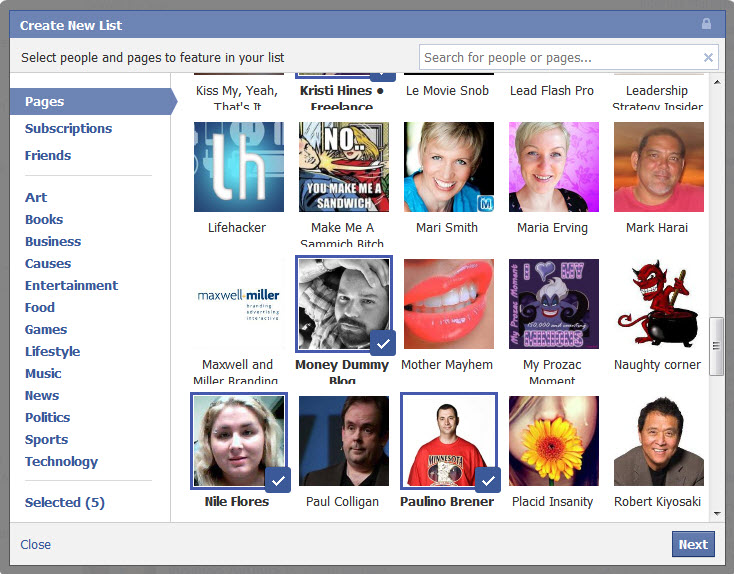Uncheck the Money Dummy Blog checkmark
The height and width of the screenshot is (574, 734).
click(x=383, y=343)
